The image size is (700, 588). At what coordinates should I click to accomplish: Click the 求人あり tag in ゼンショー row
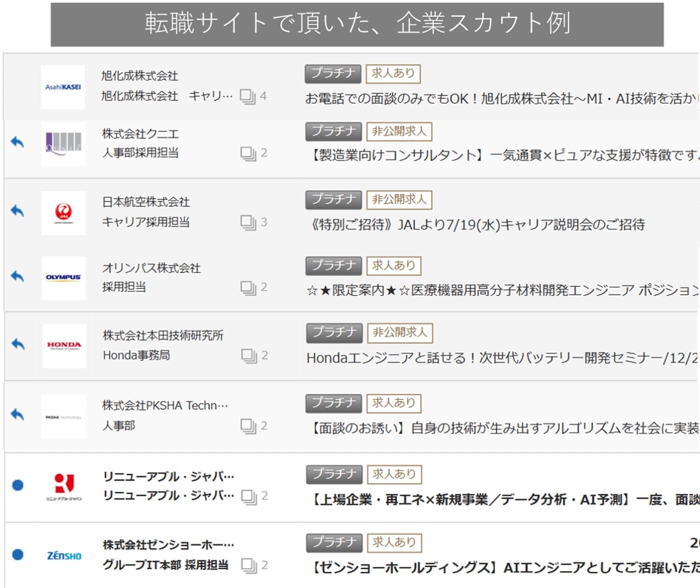click(394, 543)
